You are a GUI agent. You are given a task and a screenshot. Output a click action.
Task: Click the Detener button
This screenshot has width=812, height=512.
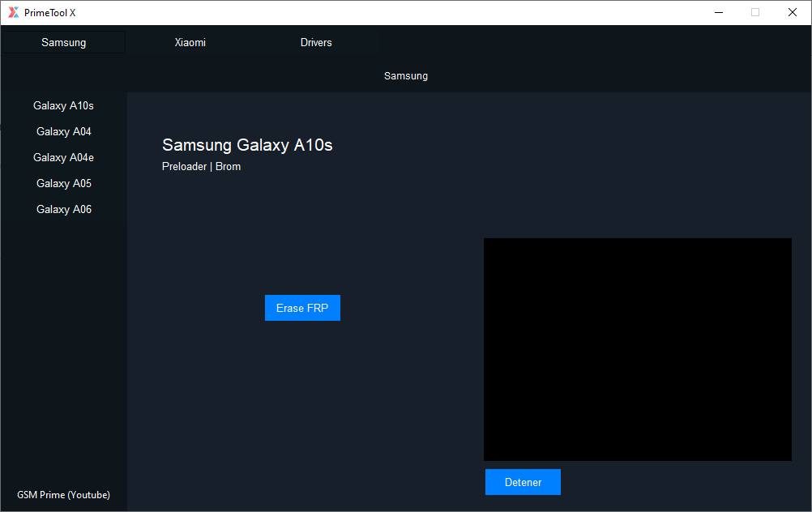point(523,482)
